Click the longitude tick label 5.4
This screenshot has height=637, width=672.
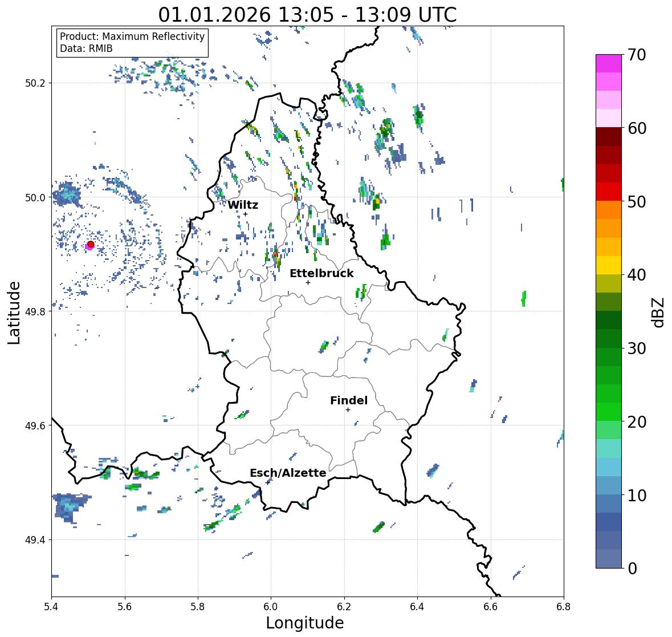click(51, 606)
